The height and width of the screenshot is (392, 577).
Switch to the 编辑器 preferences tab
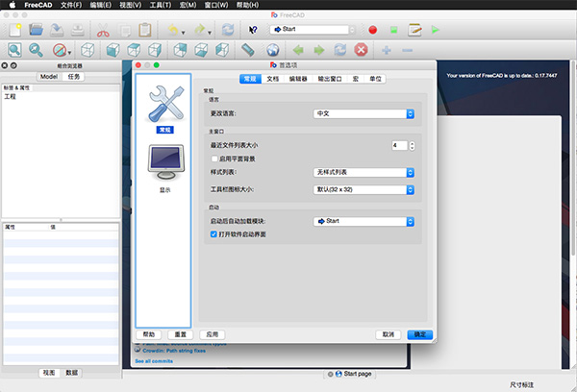298,79
